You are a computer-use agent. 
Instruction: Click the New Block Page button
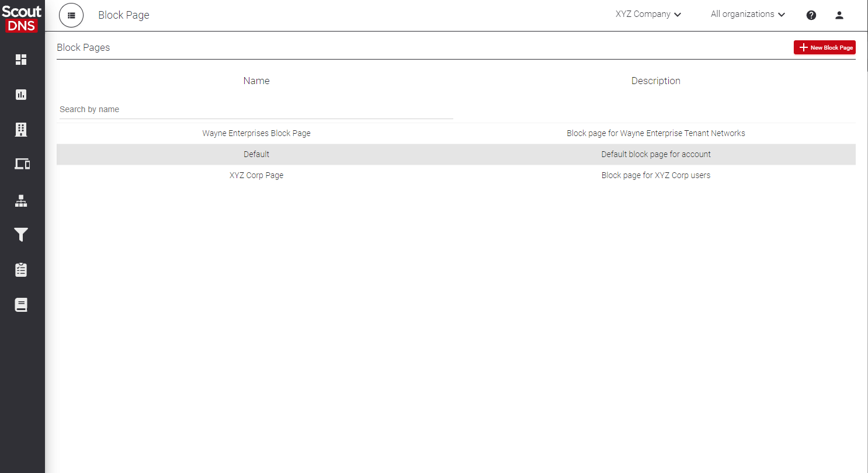[x=824, y=47]
